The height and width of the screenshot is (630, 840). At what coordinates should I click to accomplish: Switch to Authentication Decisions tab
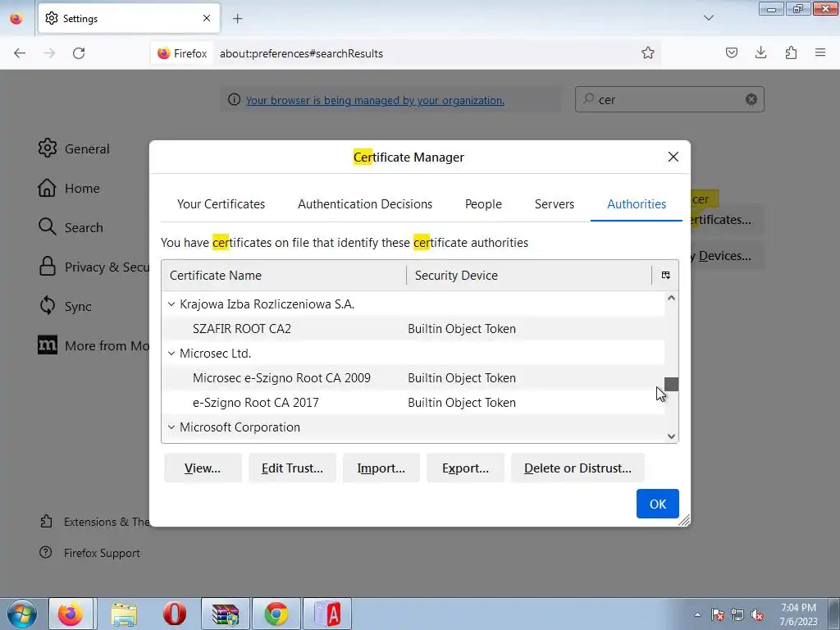point(365,204)
